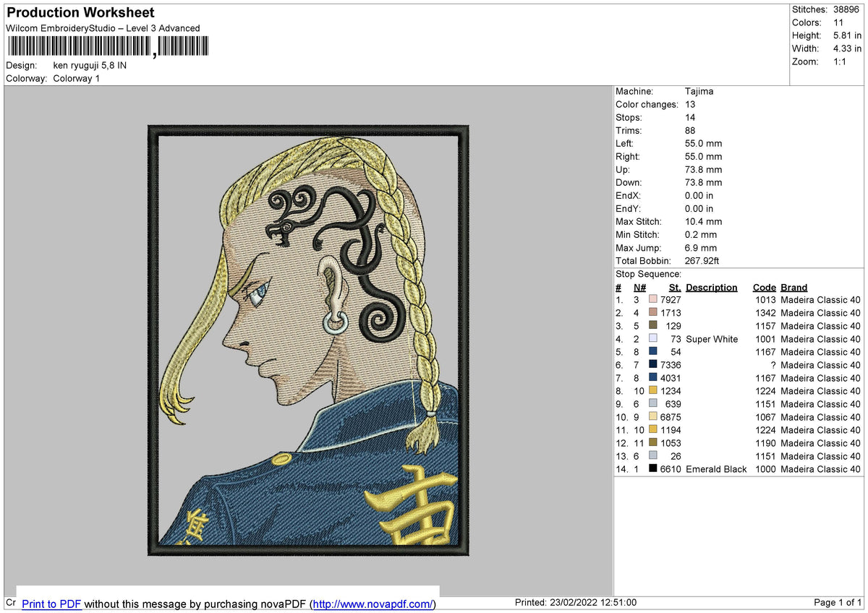Select the gold swatch in stop 8
This screenshot has height=613, width=868.
(x=653, y=390)
